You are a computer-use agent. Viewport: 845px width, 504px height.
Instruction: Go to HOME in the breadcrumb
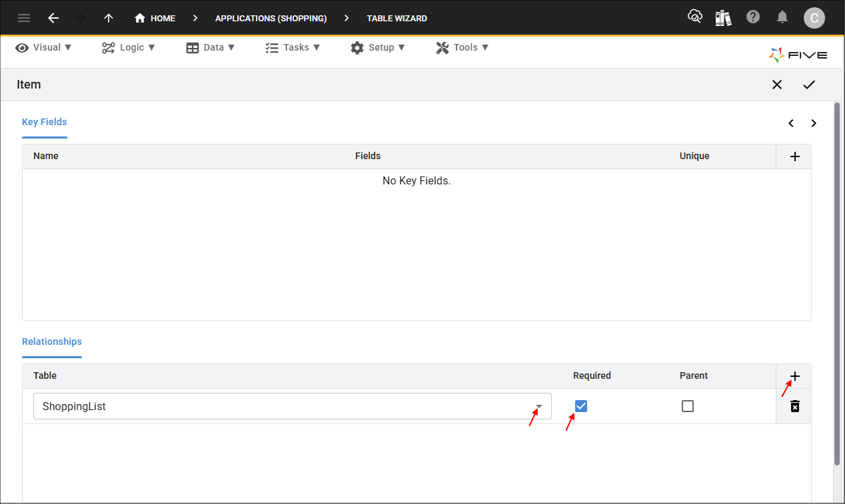coord(155,18)
